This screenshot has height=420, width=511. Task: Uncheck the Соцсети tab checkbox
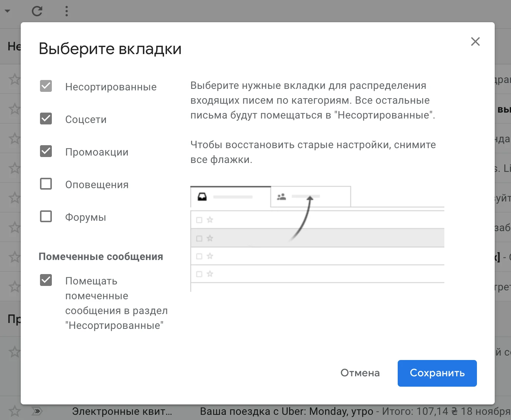46,119
